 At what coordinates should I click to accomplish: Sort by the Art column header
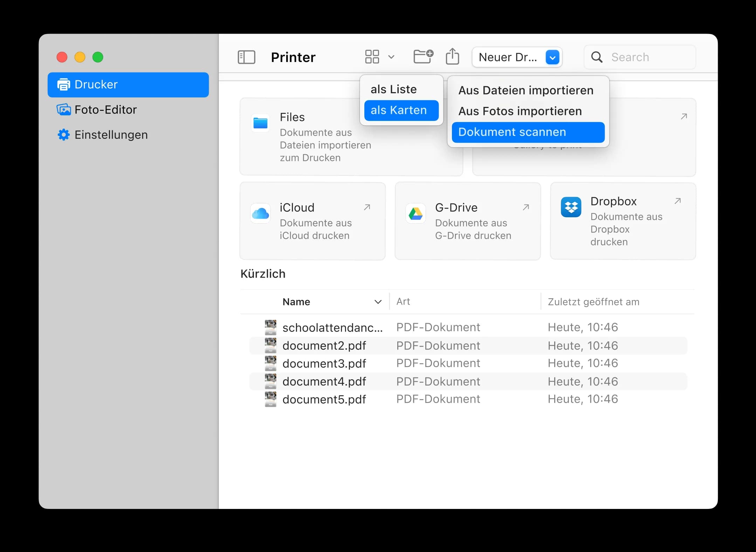(403, 301)
